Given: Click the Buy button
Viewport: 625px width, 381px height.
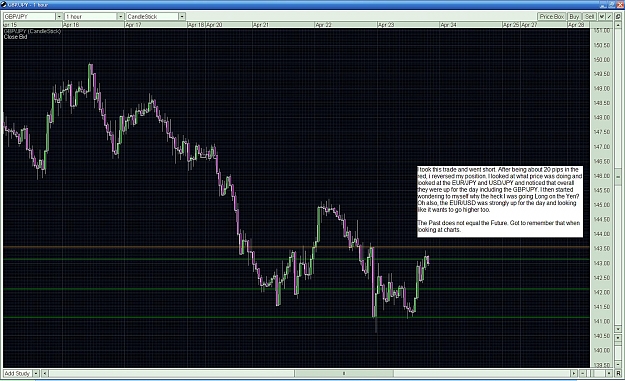Looking at the screenshot, I should click(x=574, y=16).
